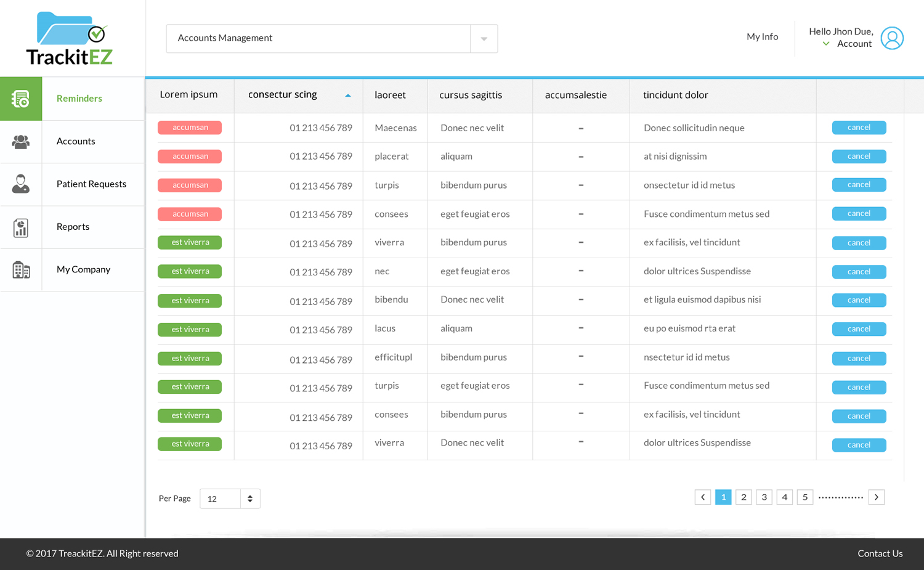The height and width of the screenshot is (570, 924).
Task: Select Reports from the sidebar menu
Action: tap(73, 227)
